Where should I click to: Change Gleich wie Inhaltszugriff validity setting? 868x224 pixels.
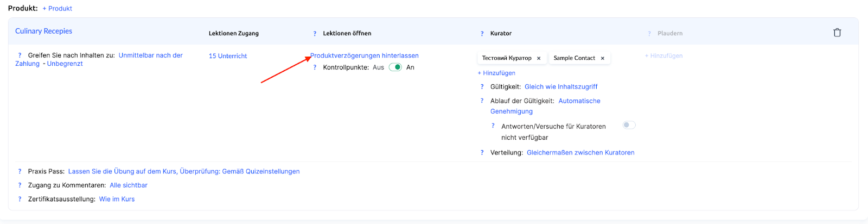coord(561,87)
